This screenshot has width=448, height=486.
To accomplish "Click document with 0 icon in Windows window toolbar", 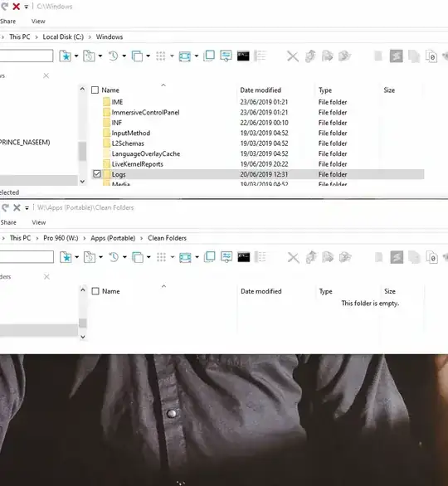I will coord(431,56).
